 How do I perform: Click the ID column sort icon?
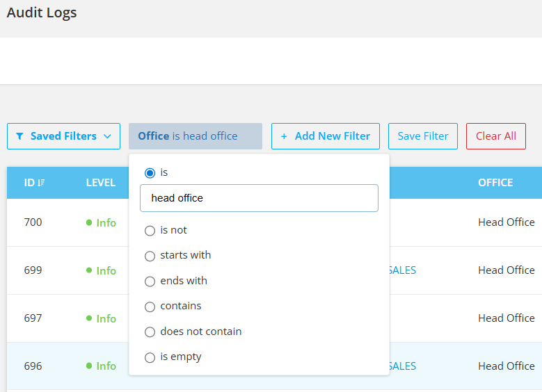coord(41,183)
